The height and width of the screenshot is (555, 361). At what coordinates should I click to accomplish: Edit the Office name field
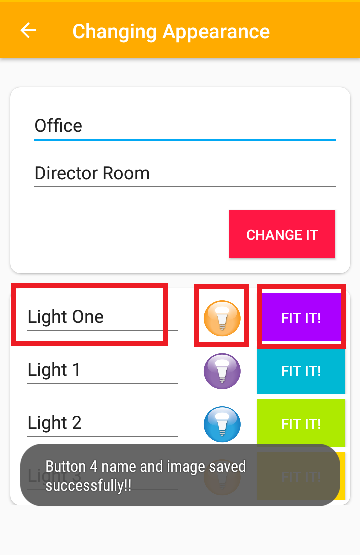pos(185,126)
